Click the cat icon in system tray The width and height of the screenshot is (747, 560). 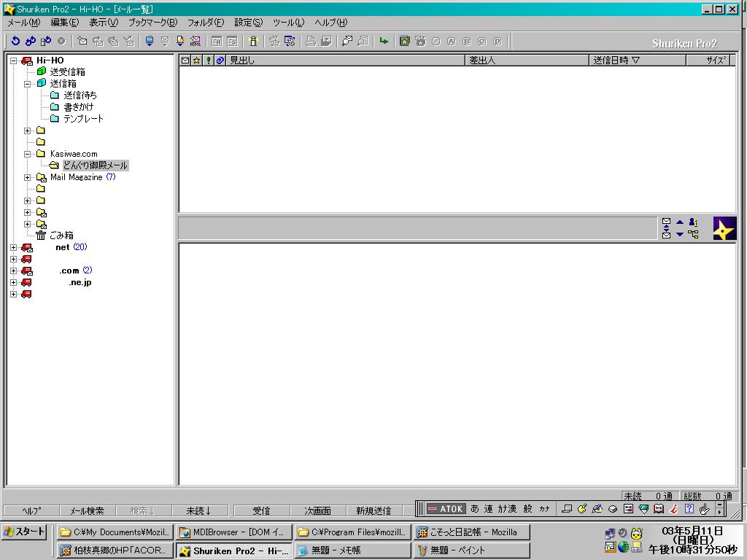pyautogui.click(x=636, y=533)
